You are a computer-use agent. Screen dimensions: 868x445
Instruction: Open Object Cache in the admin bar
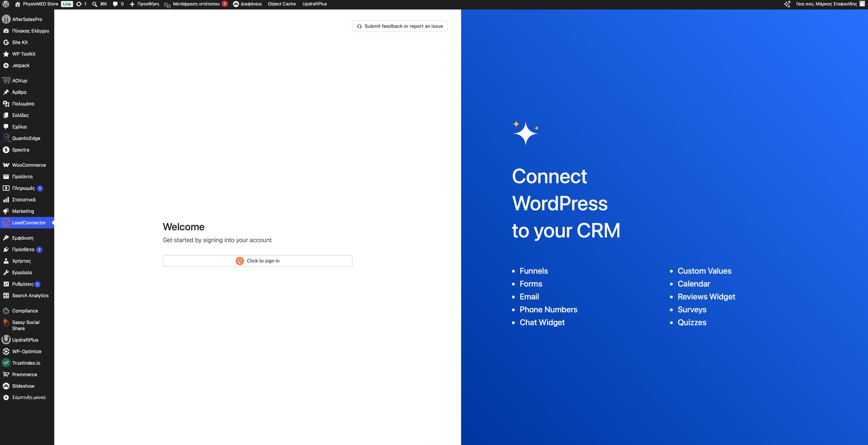pyautogui.click(x=282, y=4)
